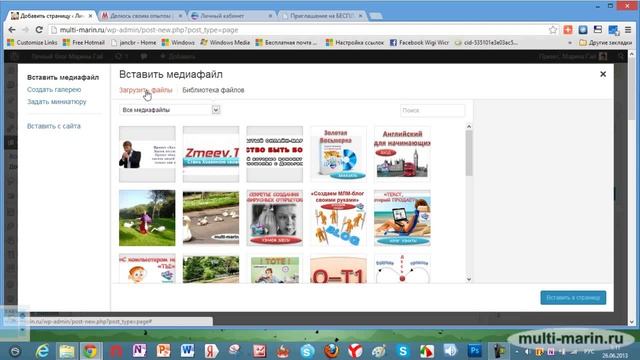
Task: Select the Zmeev.T thumbnail
Action: click(x=211, y=154)
